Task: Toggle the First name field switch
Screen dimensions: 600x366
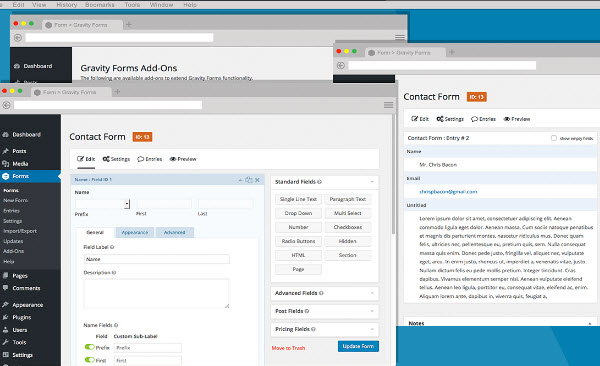Action: point(90,359)
